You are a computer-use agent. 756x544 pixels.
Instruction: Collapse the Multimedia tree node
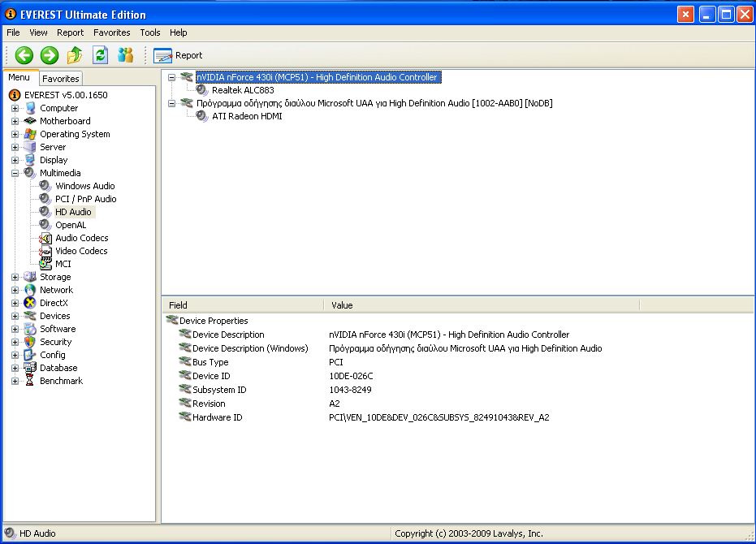point(15,173)
